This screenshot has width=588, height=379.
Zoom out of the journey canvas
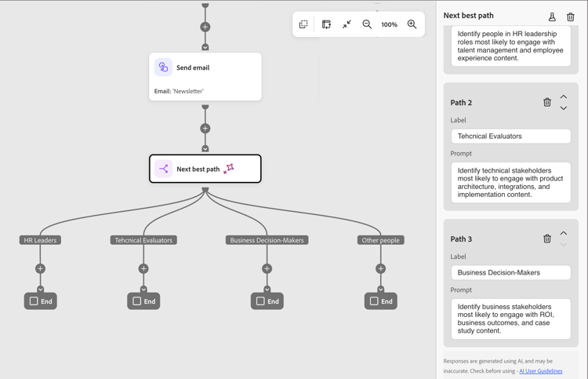[367, 24]
